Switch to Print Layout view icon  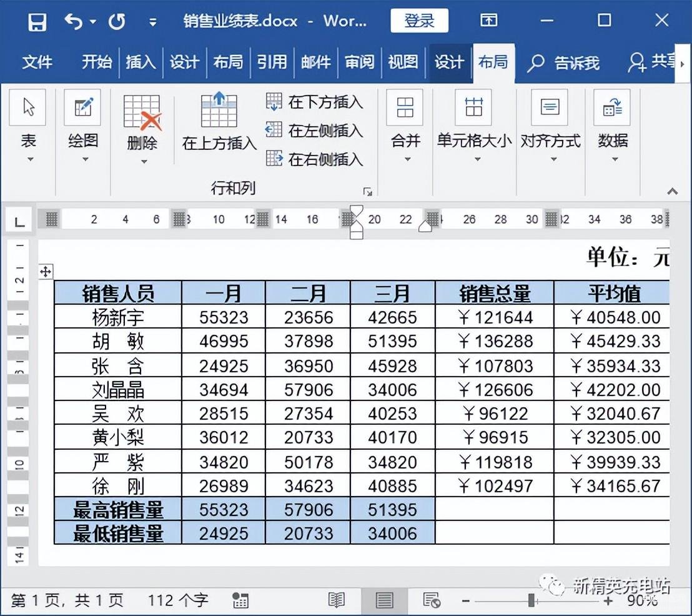click(384, 600)
